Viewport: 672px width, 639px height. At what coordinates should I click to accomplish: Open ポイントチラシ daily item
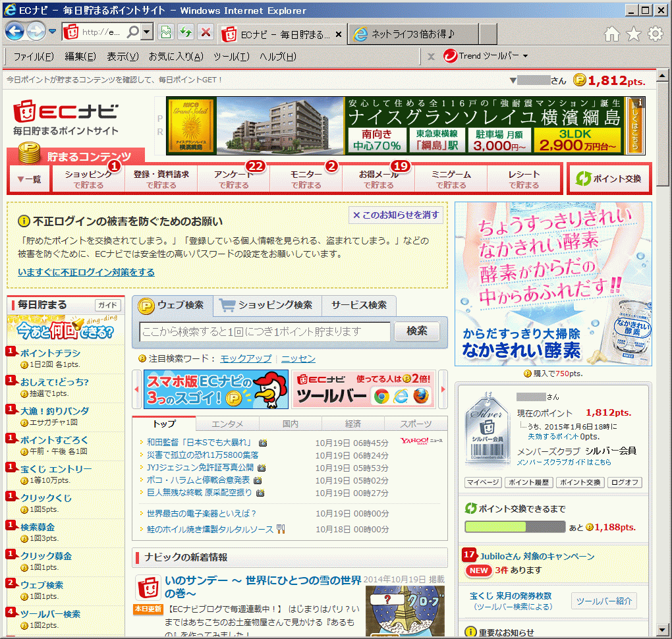pyautogui.click(x=50, y=353)
